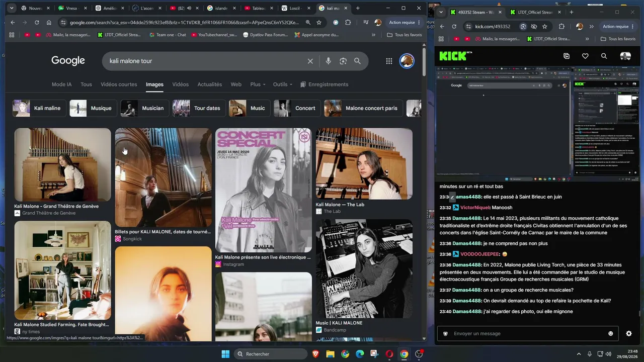Filter images by the Tour dates chip
The height and width of the screenshot is (362, 644).
(199, 108)
